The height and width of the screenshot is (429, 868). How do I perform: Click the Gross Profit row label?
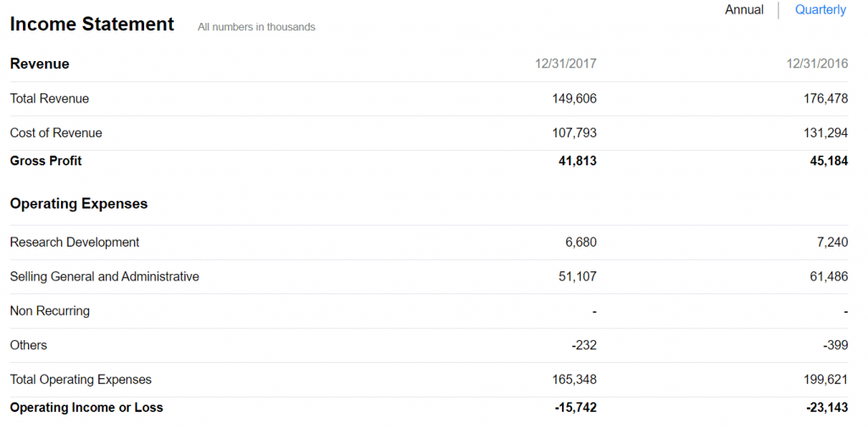(x=46, y=161)
